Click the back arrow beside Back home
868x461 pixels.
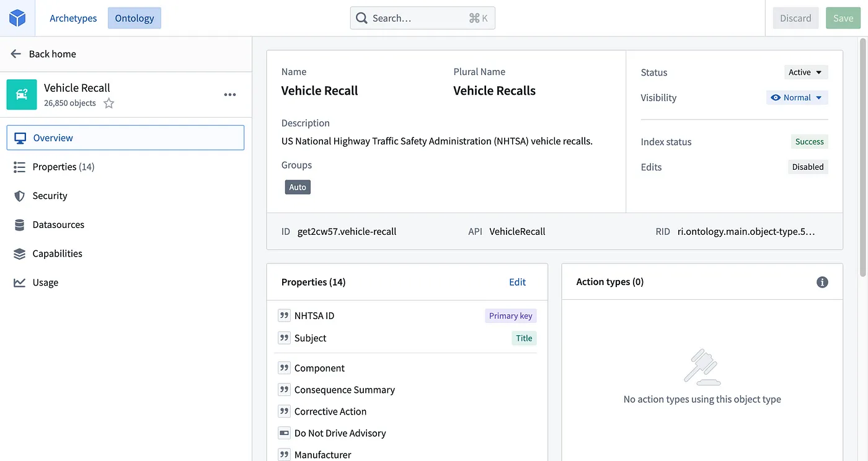click(16, 54)
